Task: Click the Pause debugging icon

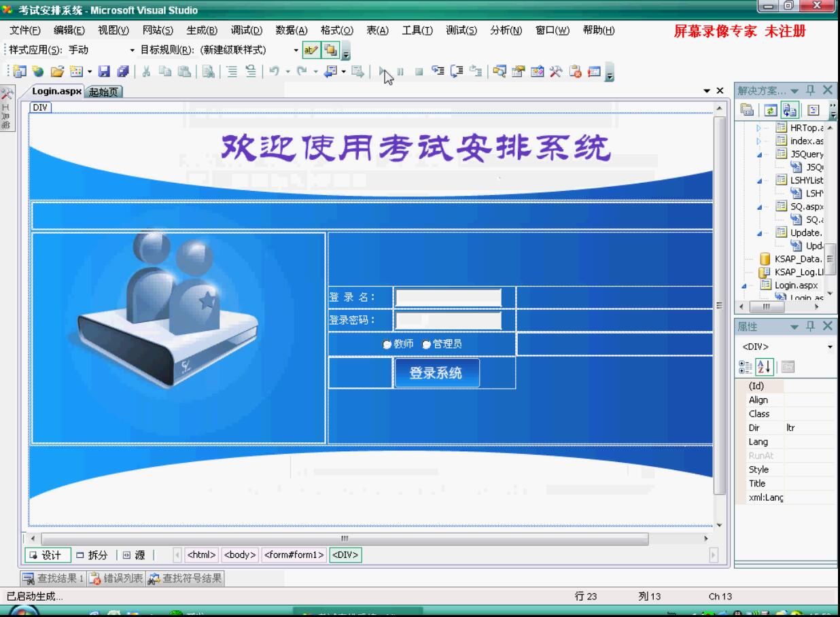Action: click(x=400, y=71)
